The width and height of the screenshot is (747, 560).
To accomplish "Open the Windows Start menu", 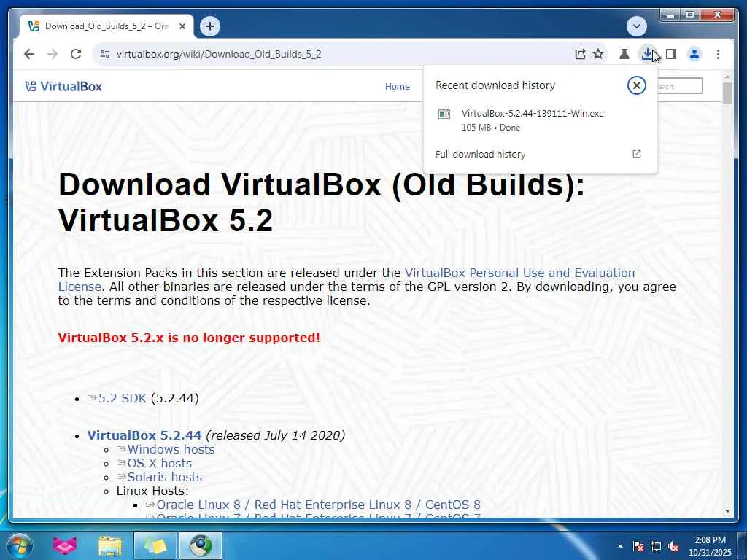I will pyautogui.click(x=20, y=545).
